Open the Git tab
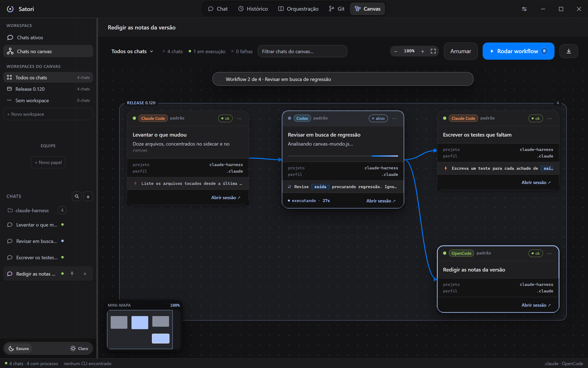Image resolution: width=588 pixels, height=368 pixels. [336, 9]
